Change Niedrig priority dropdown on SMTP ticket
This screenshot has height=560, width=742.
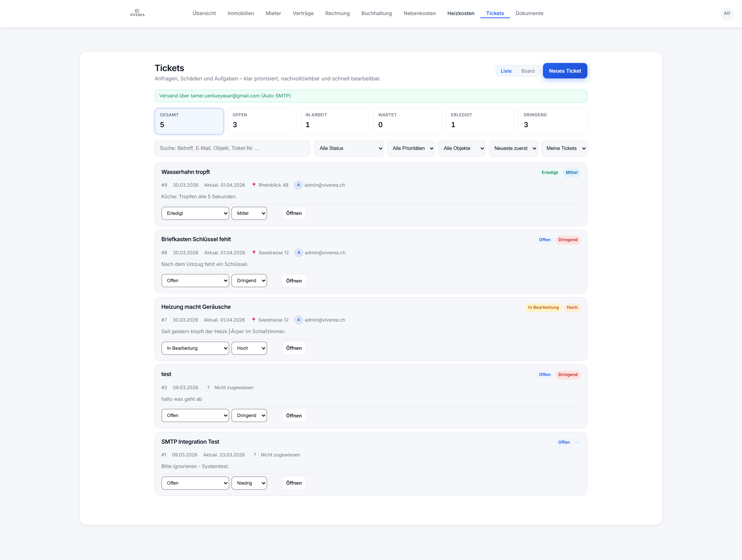pyautogui.click(x=249, y=483)
